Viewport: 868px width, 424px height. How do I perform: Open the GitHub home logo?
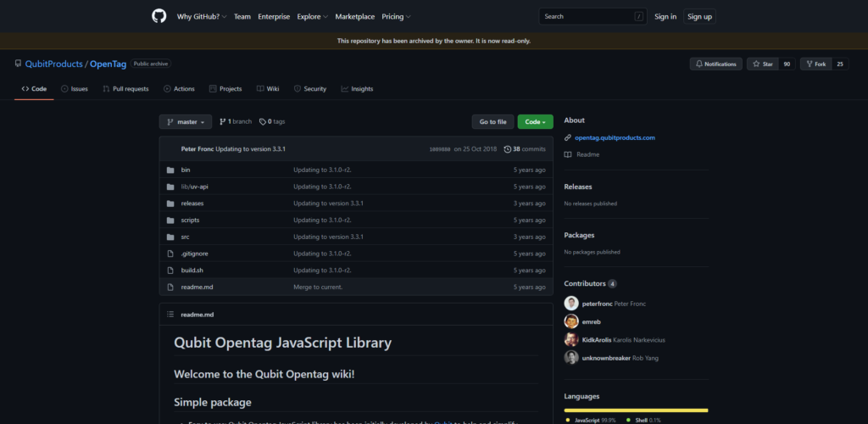159,16
